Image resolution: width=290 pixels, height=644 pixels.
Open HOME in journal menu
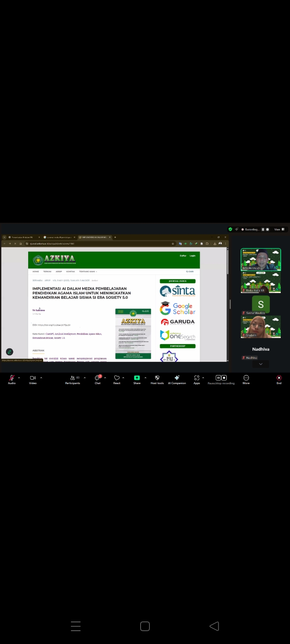[x=36, y=272]
